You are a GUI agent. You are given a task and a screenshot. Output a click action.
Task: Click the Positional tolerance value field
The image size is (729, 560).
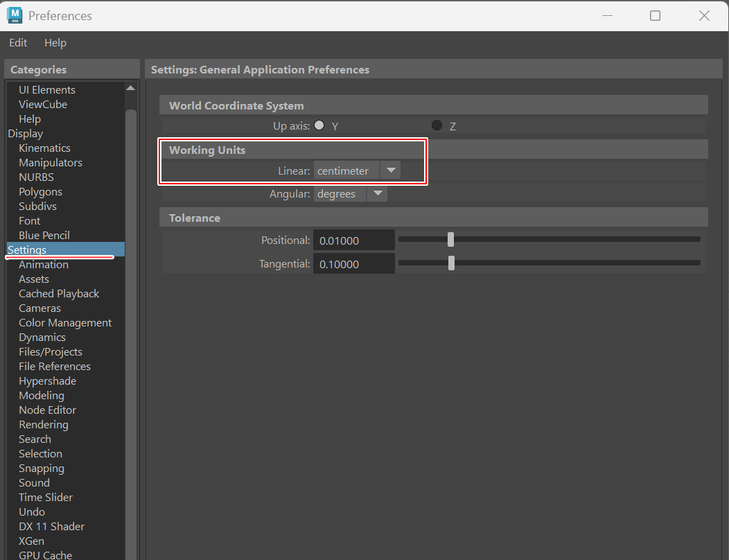[354, 240]
